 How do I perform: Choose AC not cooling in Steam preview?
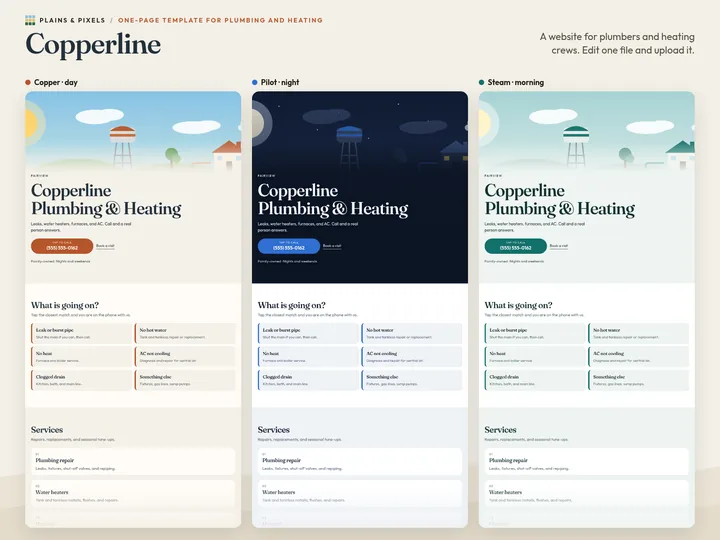(639, 357)
